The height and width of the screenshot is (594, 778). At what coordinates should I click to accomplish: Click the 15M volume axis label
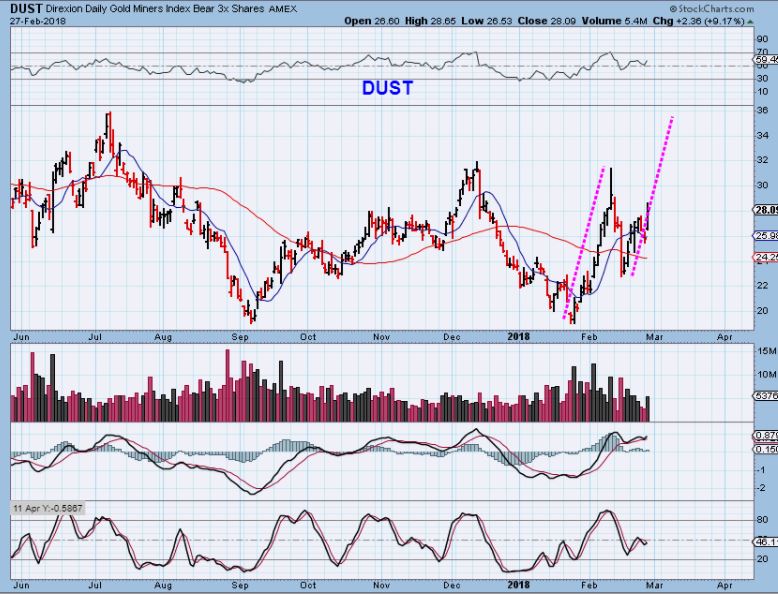(x=766, y=351)
